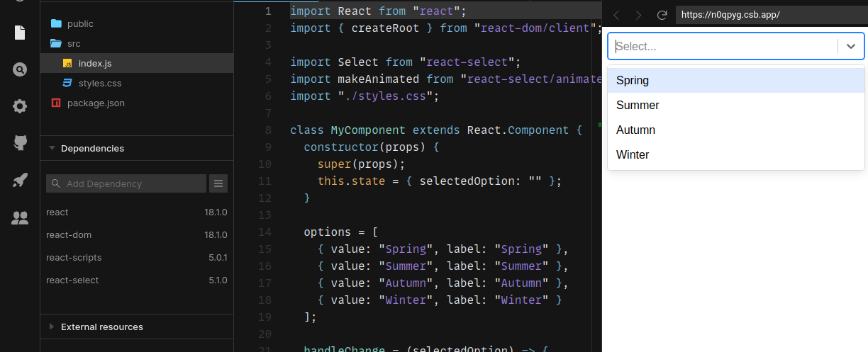
Task: Click the 'super(props);' code line
Action: coord(361,164)
